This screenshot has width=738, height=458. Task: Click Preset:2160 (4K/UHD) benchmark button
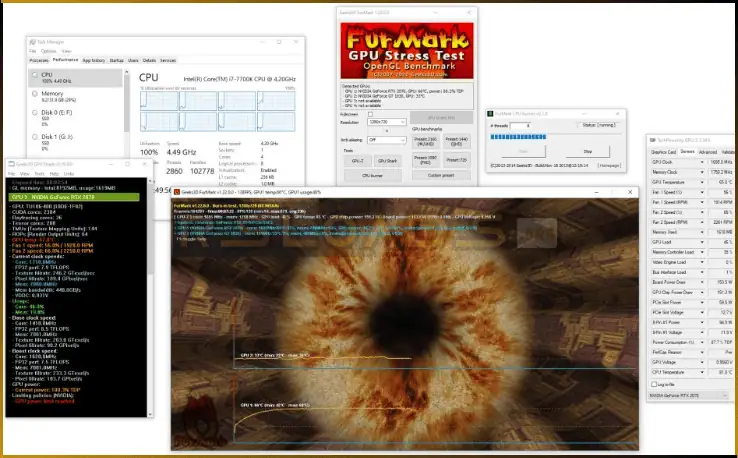pos(425,141)
